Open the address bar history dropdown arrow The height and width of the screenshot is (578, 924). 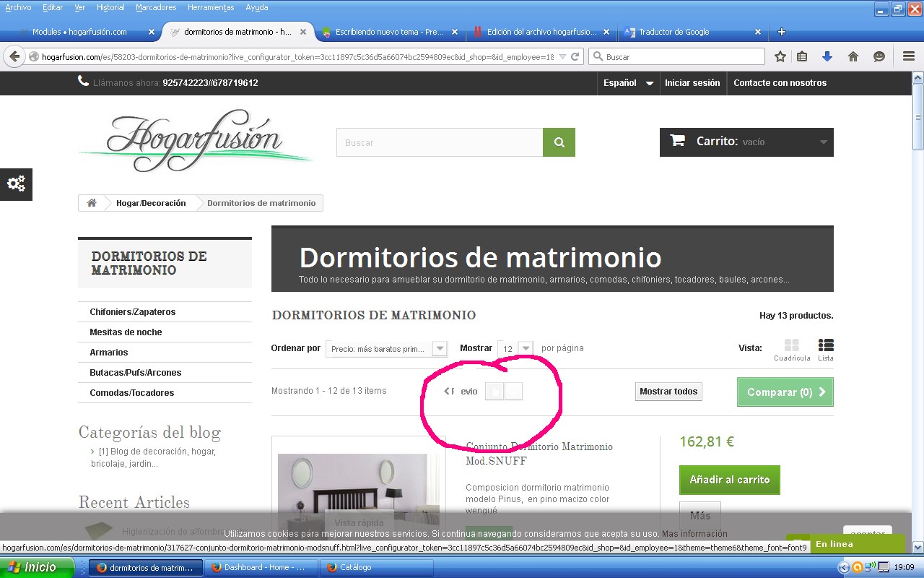coord(562,56)
